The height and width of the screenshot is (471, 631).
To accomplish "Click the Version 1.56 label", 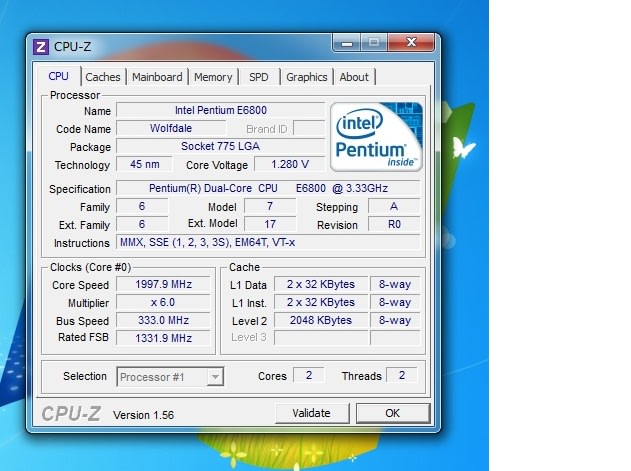I will pos(143,415).
